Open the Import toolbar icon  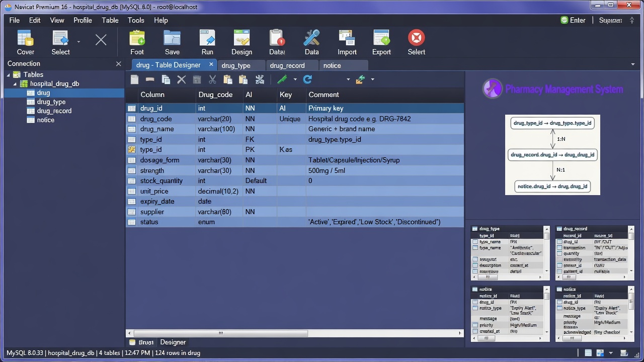point(347,38)
